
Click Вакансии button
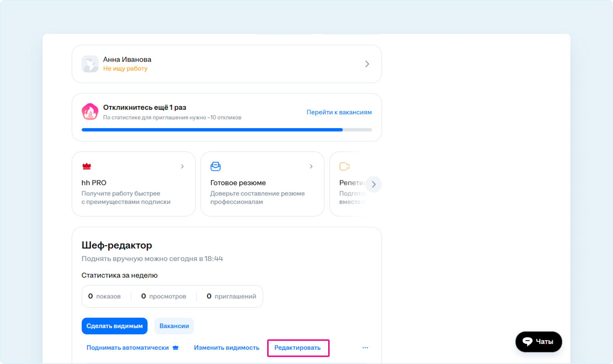[x=174, y=326]
